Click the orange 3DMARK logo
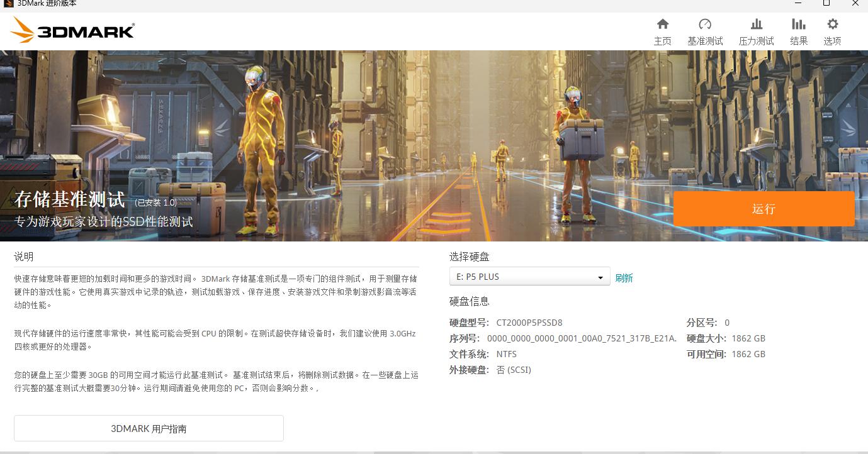Viewport: 868px width, 454px height. (x=71, y=30)
